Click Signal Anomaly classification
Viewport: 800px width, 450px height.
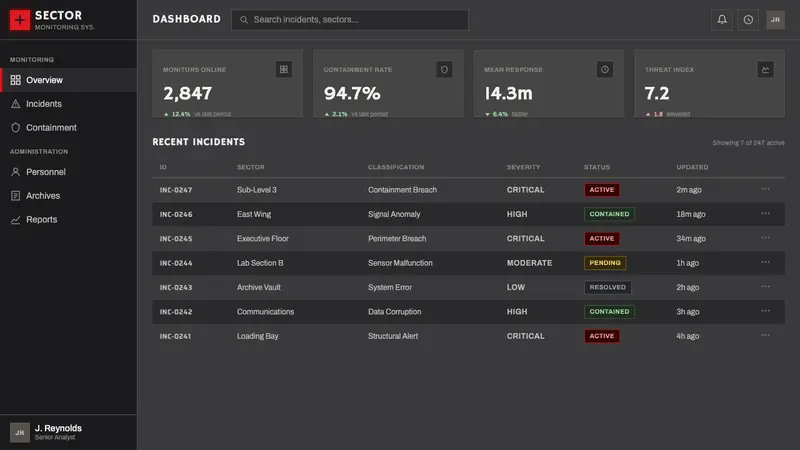coord(394,214)
